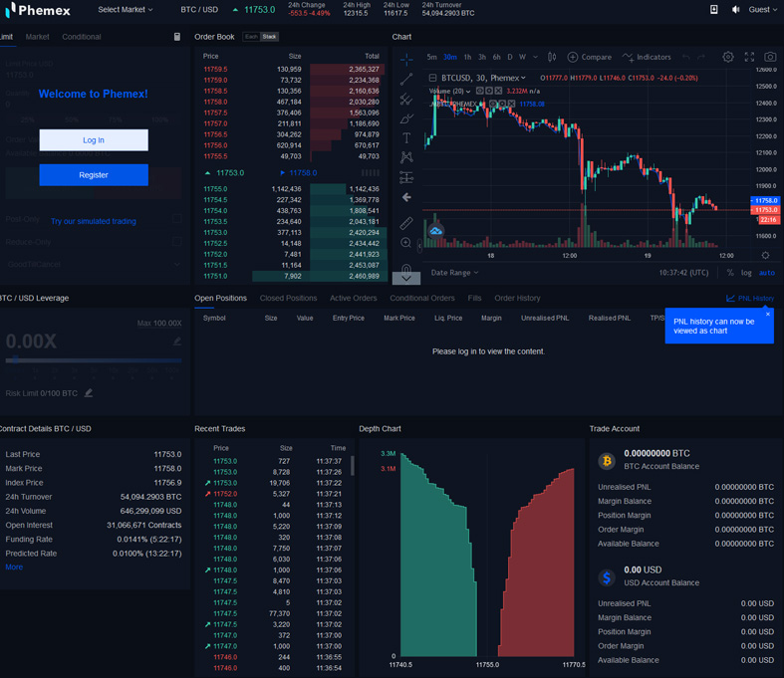Open the Closed Positions tab
784x678 pixels.
click(x=288, y=299)
